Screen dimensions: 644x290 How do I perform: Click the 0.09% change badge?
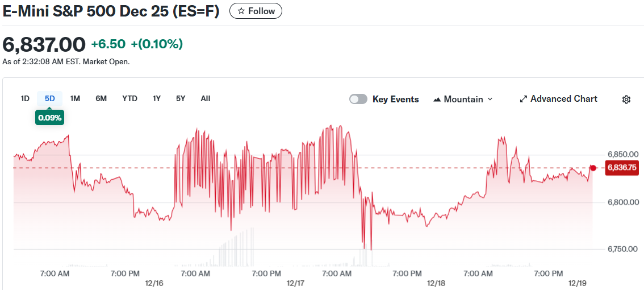pos(50,118)
